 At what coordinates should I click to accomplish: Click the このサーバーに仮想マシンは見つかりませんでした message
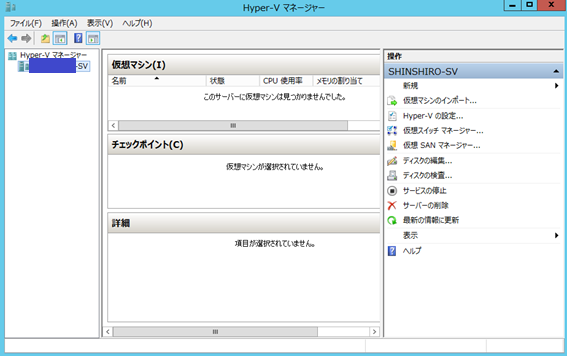click(x=274, y=97)
